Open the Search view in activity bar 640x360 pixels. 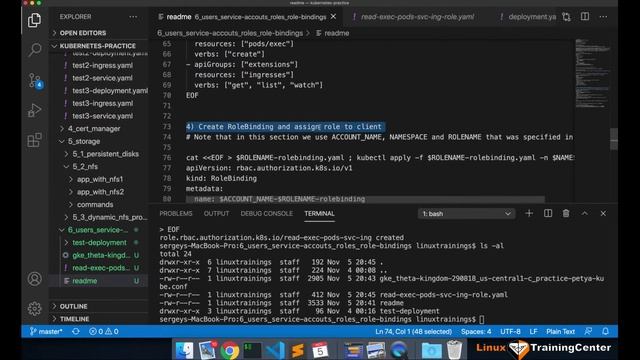tap(34, 50)
